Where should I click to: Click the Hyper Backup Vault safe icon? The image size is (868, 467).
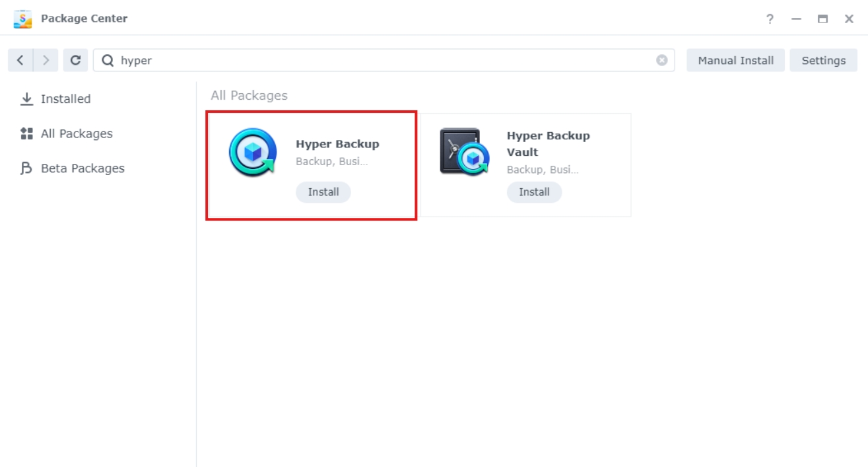click(464, 153)
